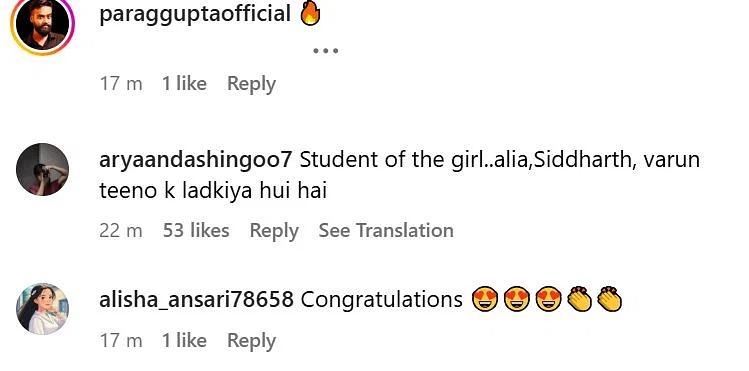This screenshot has height=371, width=749.
Task: Open aryaandashingoo7's profile avatar
Action: 43,170
